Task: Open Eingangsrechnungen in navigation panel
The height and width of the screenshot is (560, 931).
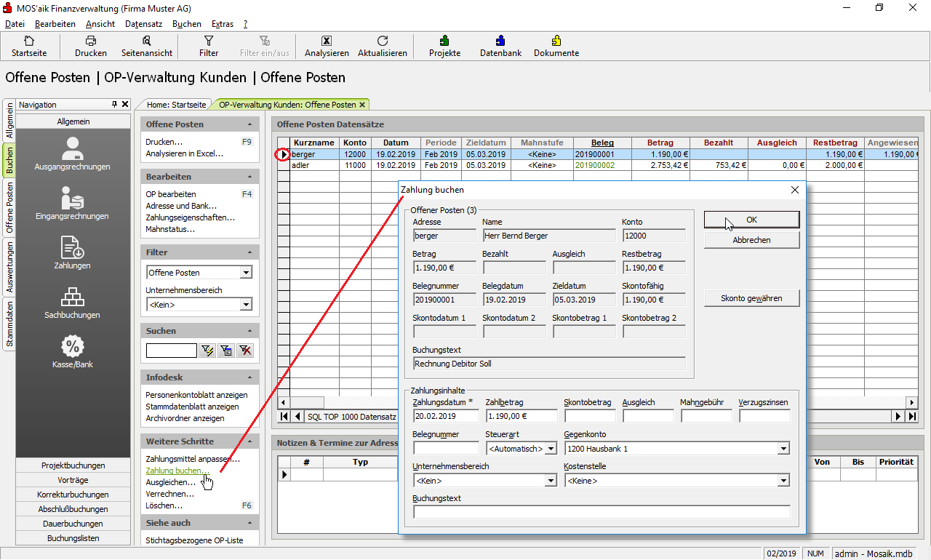Action: tap(72, 201)
